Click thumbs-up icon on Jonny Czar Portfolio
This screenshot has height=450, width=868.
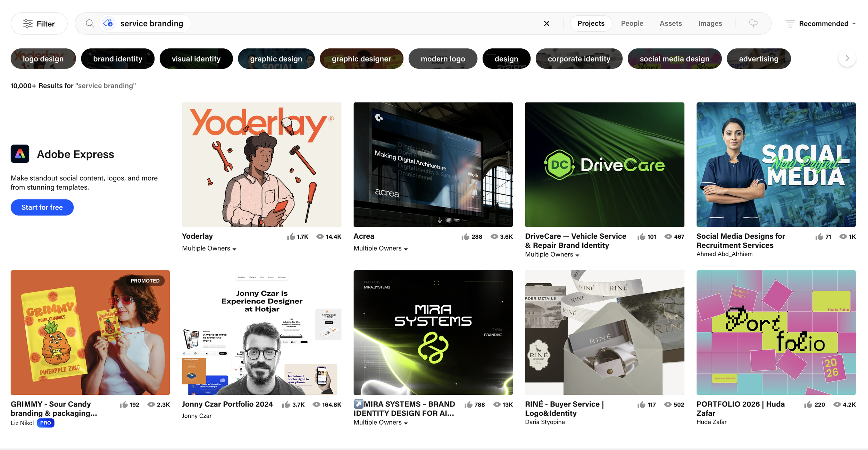pyautogui.click(x=286, y=404)
